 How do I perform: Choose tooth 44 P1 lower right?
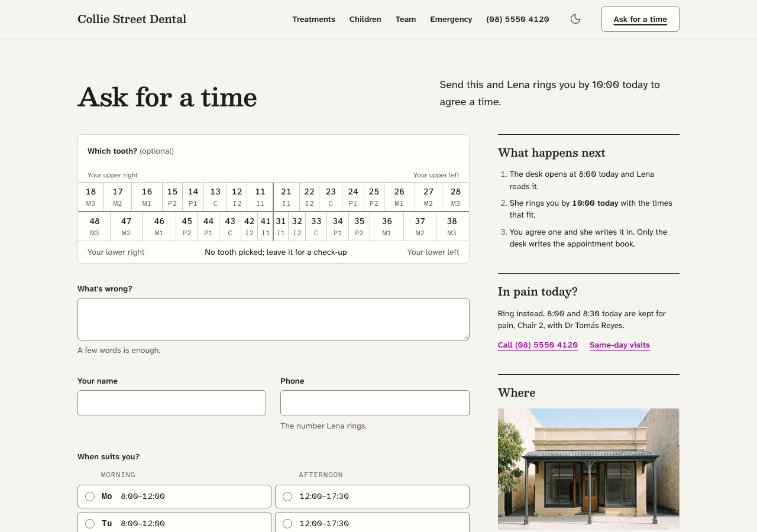point(208,226)
